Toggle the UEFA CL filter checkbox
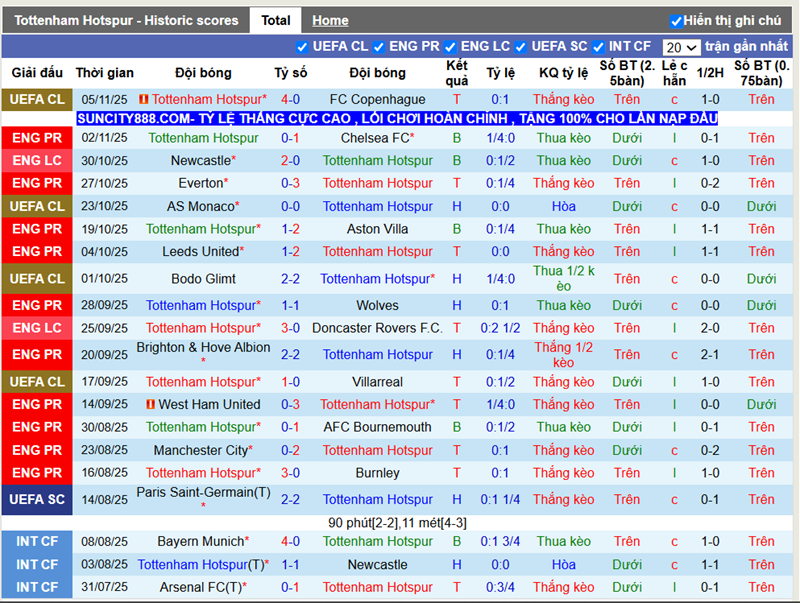Image resolution: width=800 pixels, height=603 pixels. click(x=302, y=47)
